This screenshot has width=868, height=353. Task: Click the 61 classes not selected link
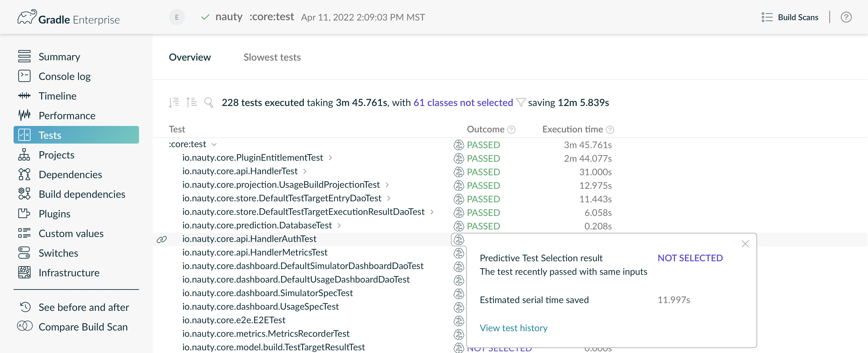pos(463,102)
